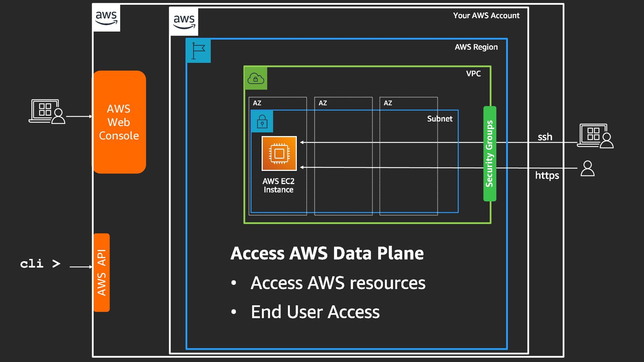
Task: Click the AWS Region flag icon
Action: pos(198,51)
